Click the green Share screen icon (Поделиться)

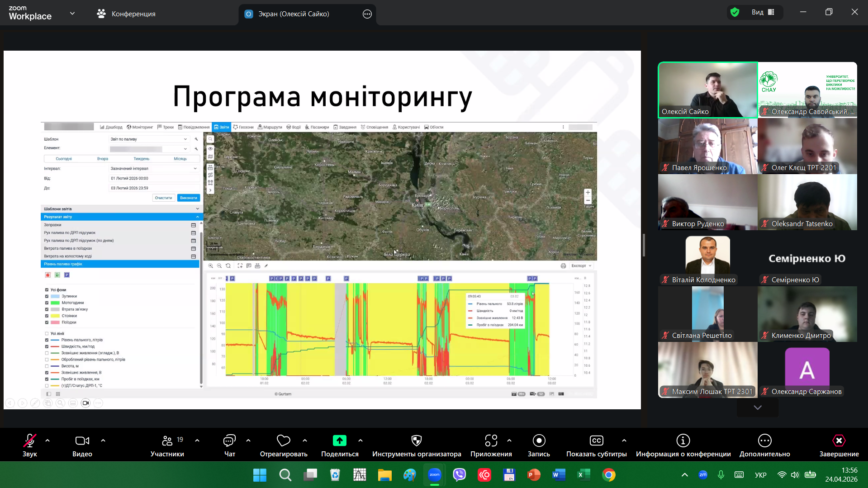[339, 441]
